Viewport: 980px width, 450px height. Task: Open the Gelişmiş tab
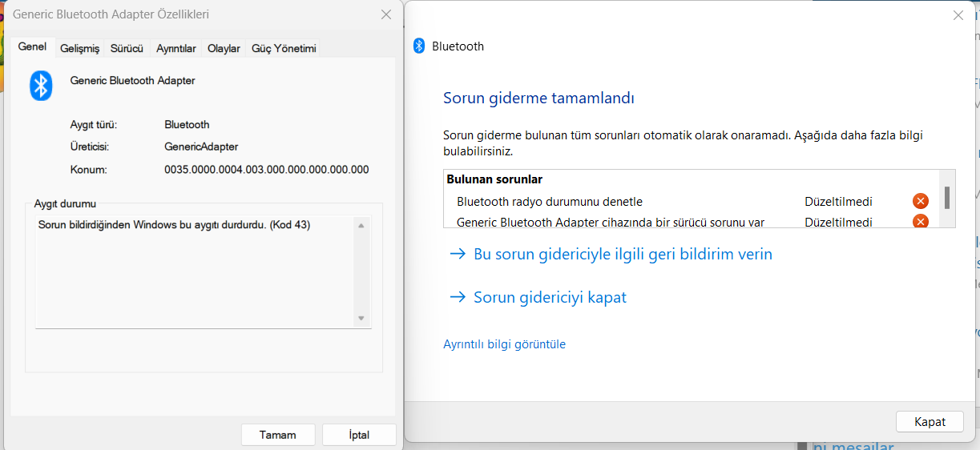pyautogui.click(x=80, y=49)
